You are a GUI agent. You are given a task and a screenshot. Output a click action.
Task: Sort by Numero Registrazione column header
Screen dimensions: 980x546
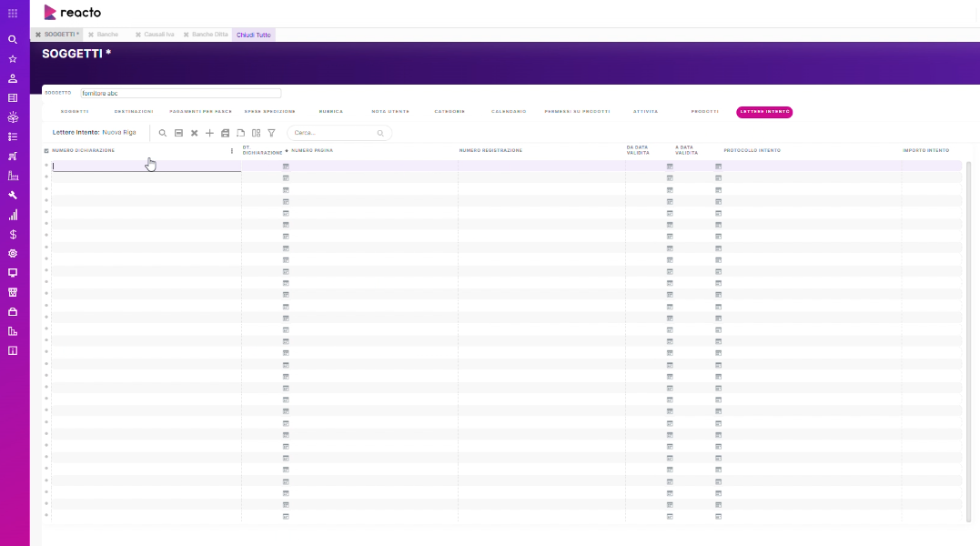[x=490, y=150]
